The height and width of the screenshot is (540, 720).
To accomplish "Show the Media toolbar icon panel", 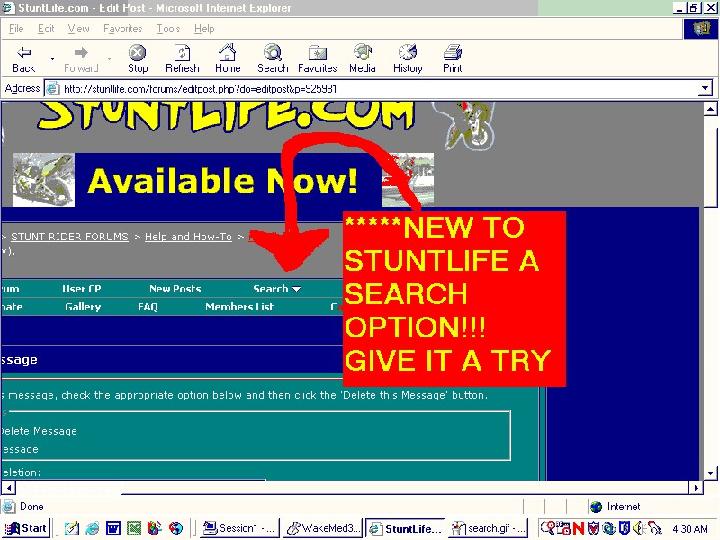I will point(362,52).
